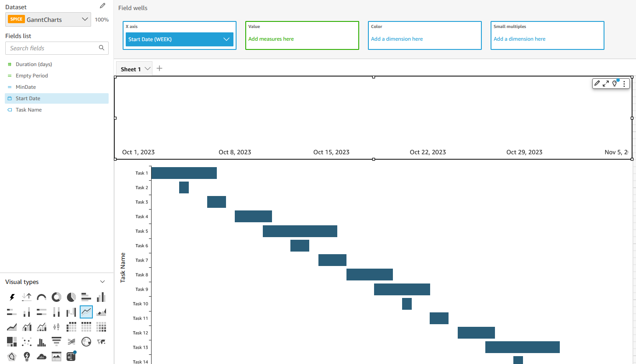Viewport: 636px width, 364px height.
Task: Select the Sankey diagram visual type
Action: [71, 342]
